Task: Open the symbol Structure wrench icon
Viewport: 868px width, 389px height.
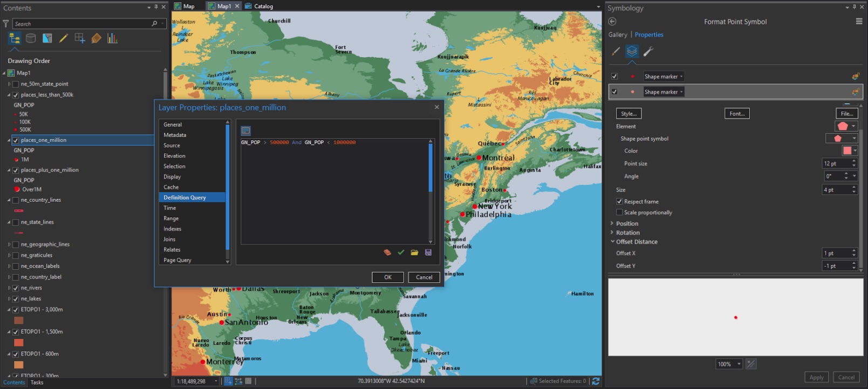Action: [648, 51]
